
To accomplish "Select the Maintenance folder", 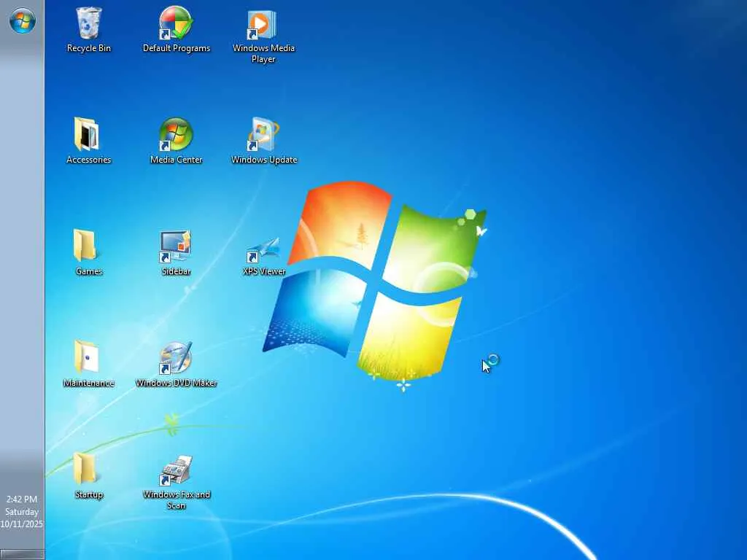I will (x=88, y=365).
